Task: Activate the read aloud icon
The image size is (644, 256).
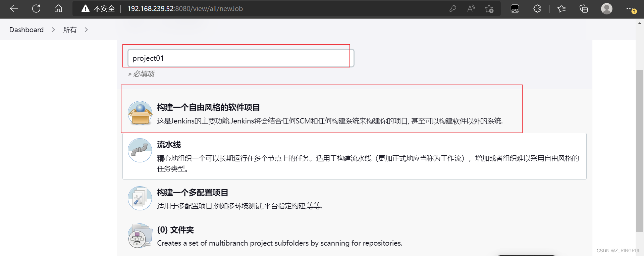Action: pos(471,9)
